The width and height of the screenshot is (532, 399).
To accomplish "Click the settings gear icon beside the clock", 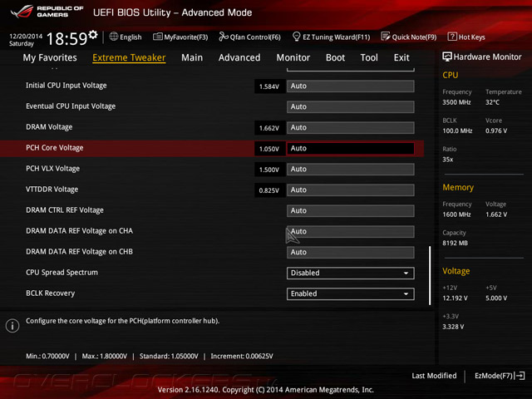I will pos(93,35).
